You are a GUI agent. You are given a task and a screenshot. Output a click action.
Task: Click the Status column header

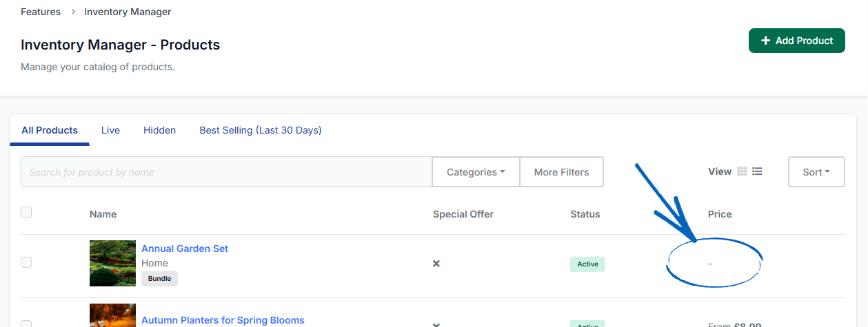[x=585, y=214]
